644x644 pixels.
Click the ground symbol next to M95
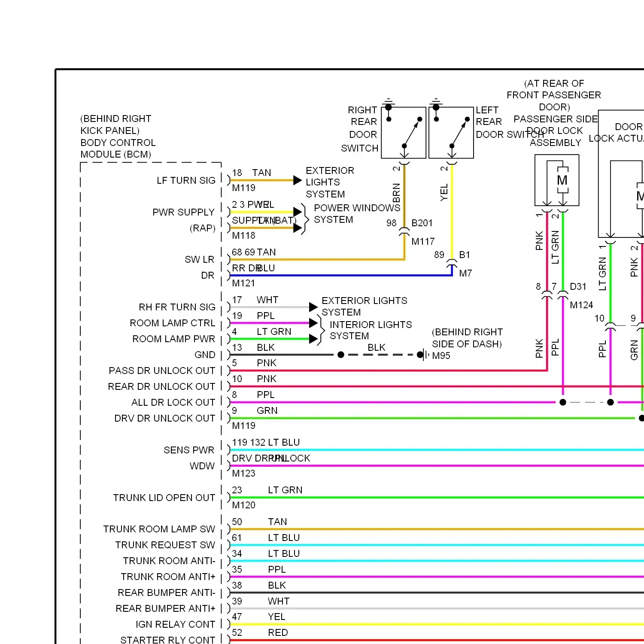click(425, 355)
